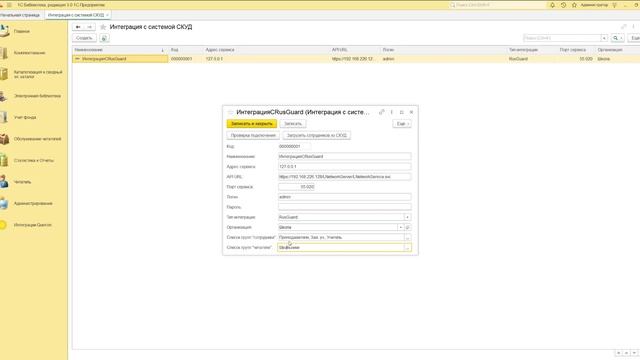The image size is (640, 360).
Task: Click the Адрес сервиса input field
Action: (x=344, y=167)
